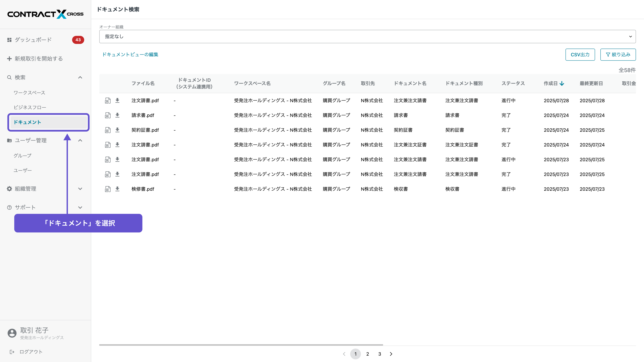Open ドキュメントビューの編集 link

click(x=130, y=54)
